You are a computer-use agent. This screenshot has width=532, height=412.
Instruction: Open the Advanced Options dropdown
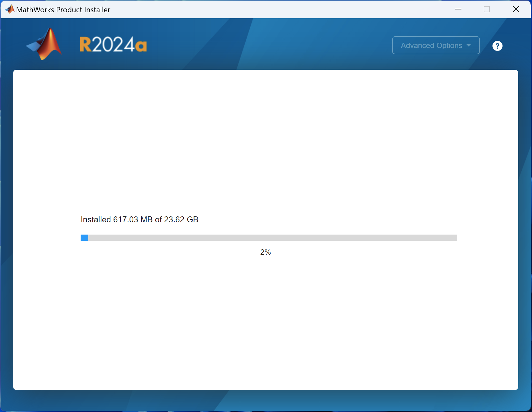point(431,46)
